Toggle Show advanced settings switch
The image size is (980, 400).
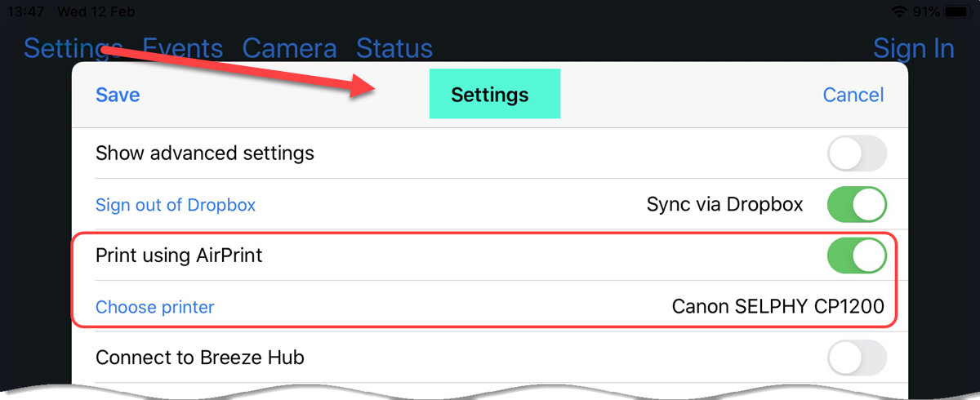(857, 153)
